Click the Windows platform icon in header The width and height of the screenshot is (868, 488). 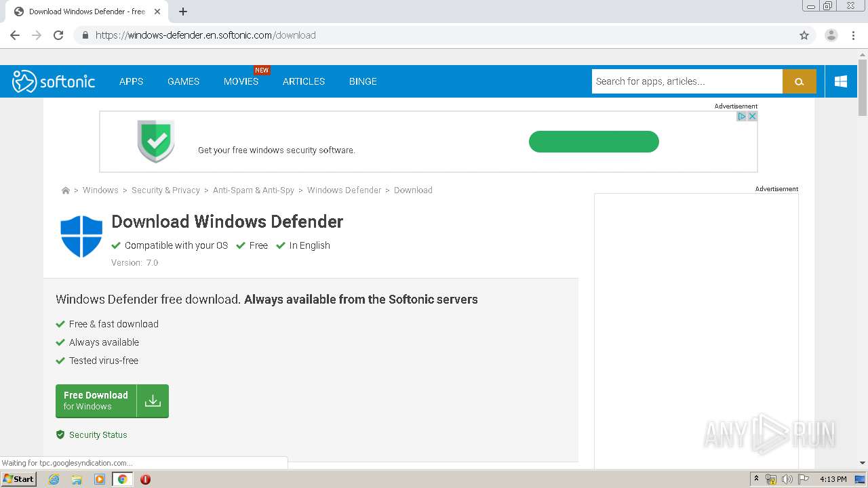(841, 81)
